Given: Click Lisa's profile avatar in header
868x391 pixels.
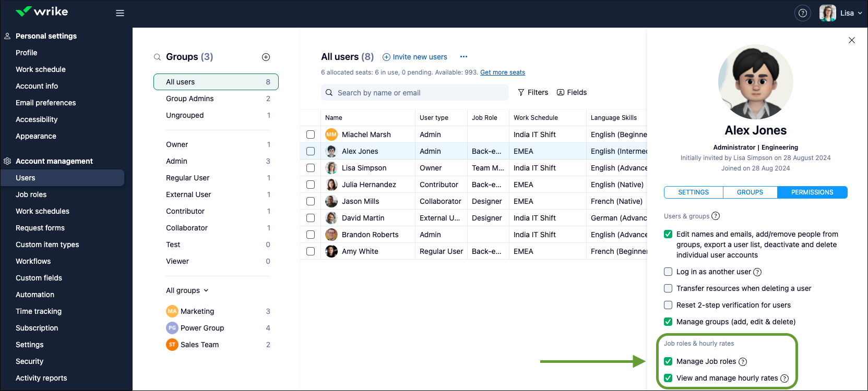Looking at the screenshot, I should (828, 13).
